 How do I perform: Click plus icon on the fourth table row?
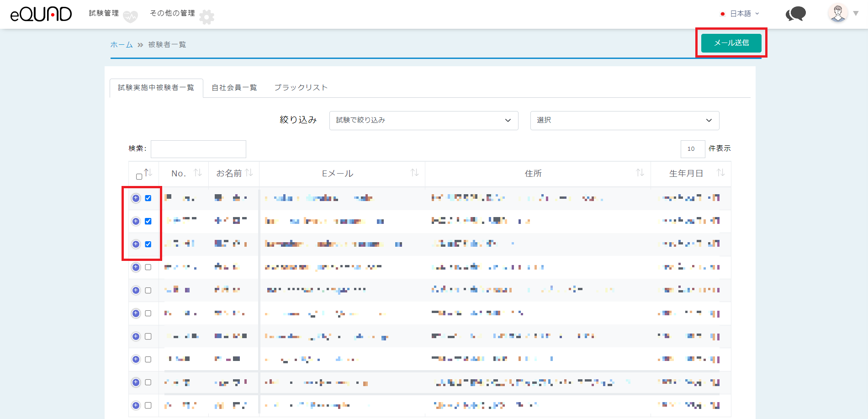click(x=136, y=267)
